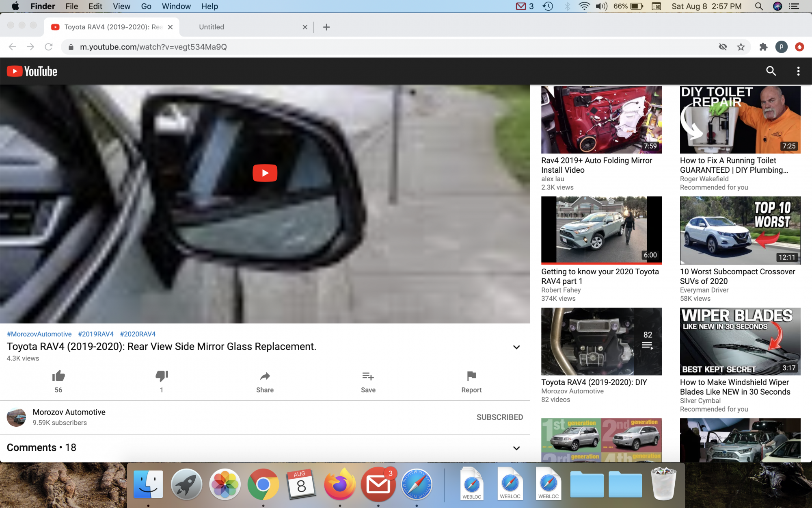Viewport: 812px width, 508px height.
Task: Open Photos from the Dock
Action: point(225,484)
